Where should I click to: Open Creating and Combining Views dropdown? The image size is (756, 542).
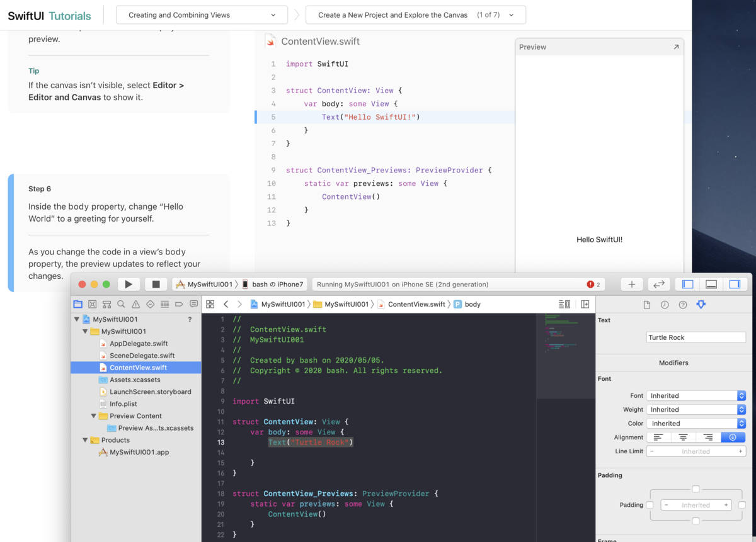tap(202, 15)
